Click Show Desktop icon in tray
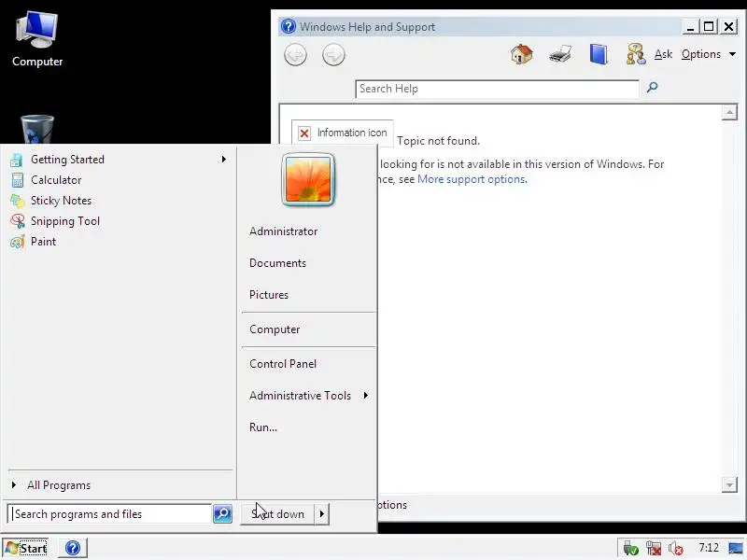 [x=736, y=549]
